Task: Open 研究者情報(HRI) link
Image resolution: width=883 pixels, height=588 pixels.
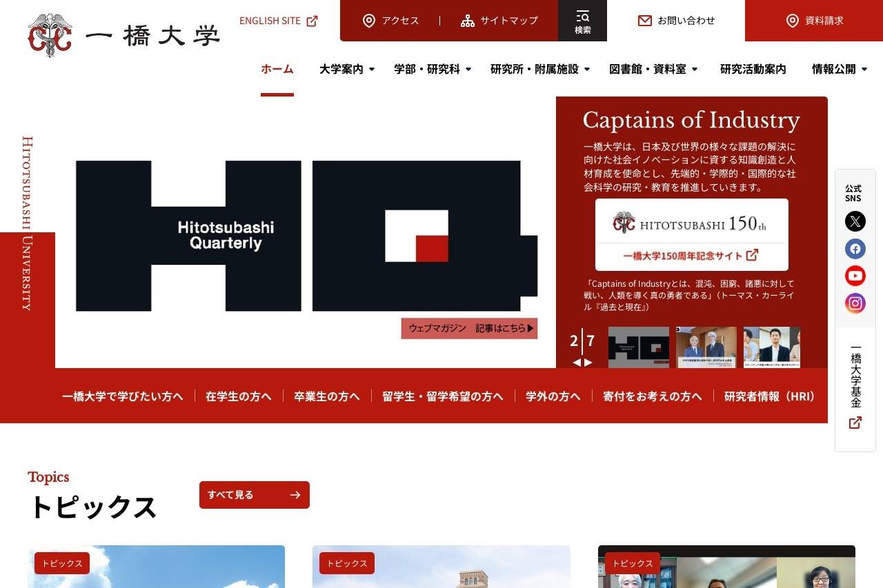Action: [771, 396]
